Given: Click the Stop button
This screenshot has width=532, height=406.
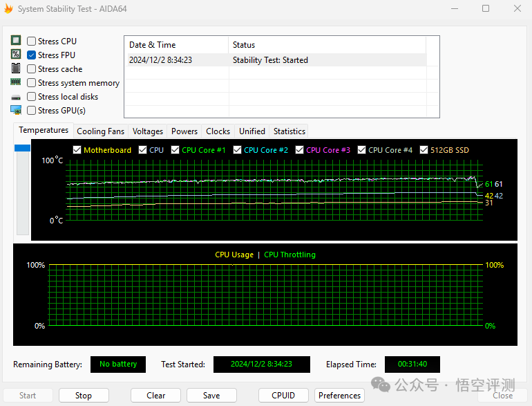Looking at the screenshot, I should 84,396.
